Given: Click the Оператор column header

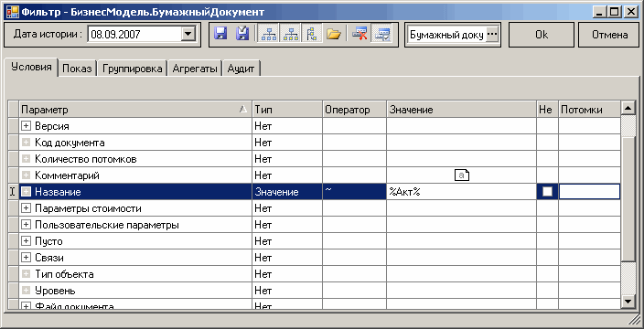Looking at the screenshot, I should 354,110.
